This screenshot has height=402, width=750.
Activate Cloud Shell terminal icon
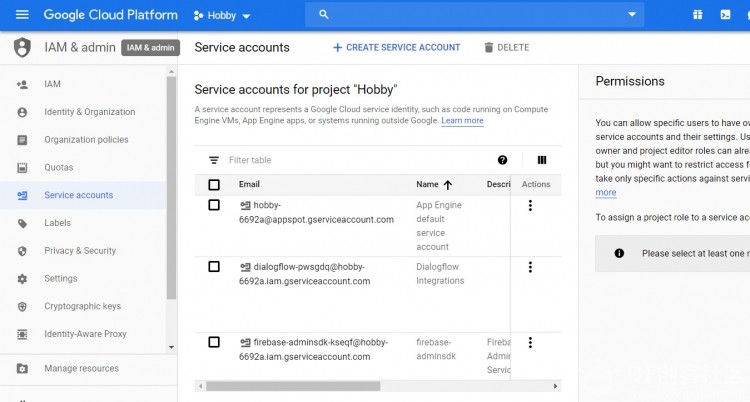tap(725, 15)
